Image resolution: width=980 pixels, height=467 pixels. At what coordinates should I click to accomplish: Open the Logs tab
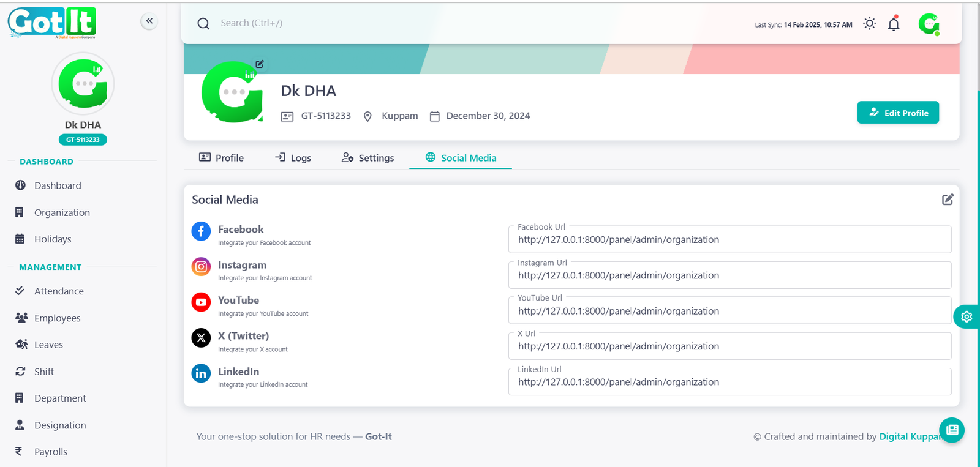(293, 158)
